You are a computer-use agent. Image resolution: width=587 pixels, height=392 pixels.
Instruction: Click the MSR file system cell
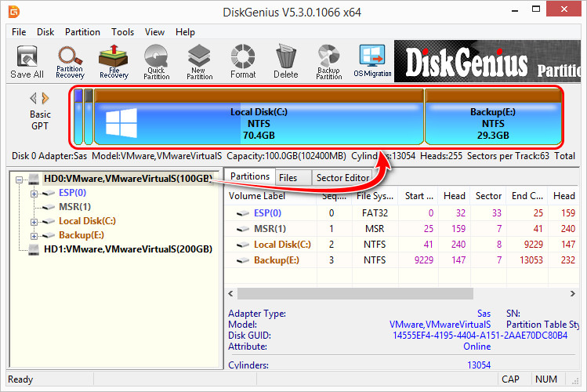375,229
